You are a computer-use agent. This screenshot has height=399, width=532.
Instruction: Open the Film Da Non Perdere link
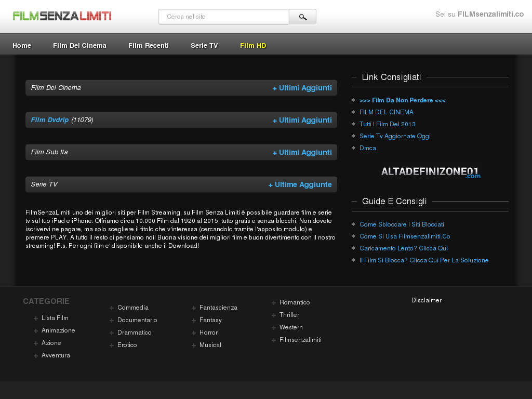click(403, 100)
